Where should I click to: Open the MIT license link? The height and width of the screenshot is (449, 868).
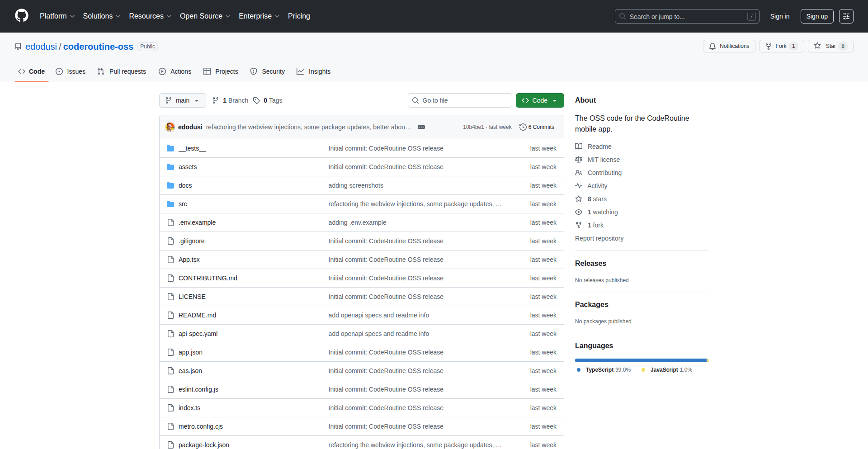(x=603, y=160)
